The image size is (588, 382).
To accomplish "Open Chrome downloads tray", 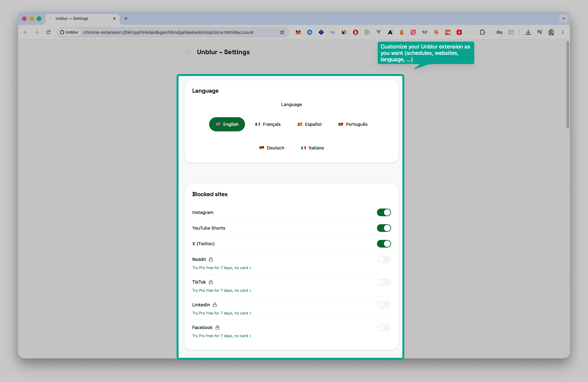I will (x=528, y=32).
